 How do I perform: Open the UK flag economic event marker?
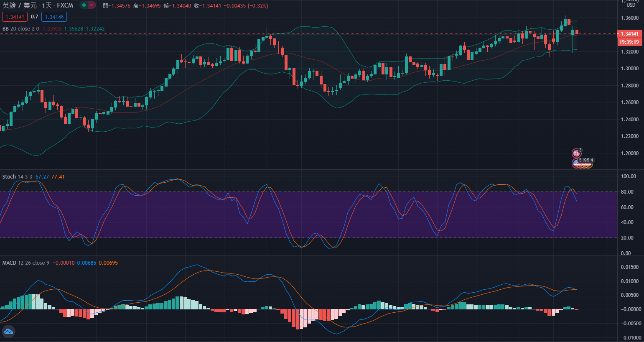coord(576,153)
